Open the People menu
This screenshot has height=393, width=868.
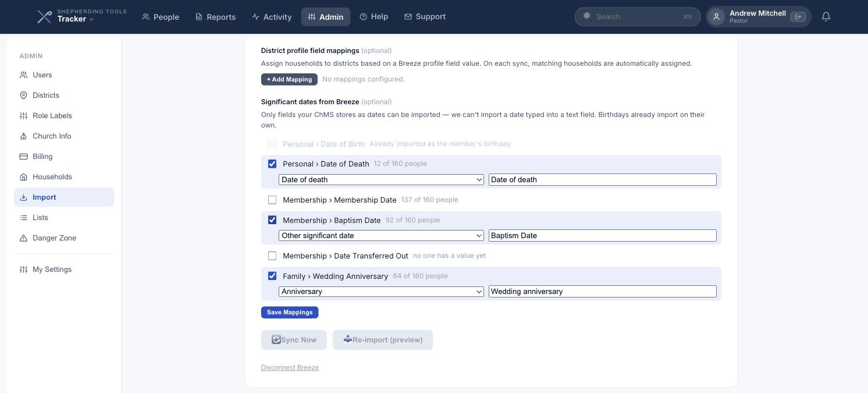(161, 17)
